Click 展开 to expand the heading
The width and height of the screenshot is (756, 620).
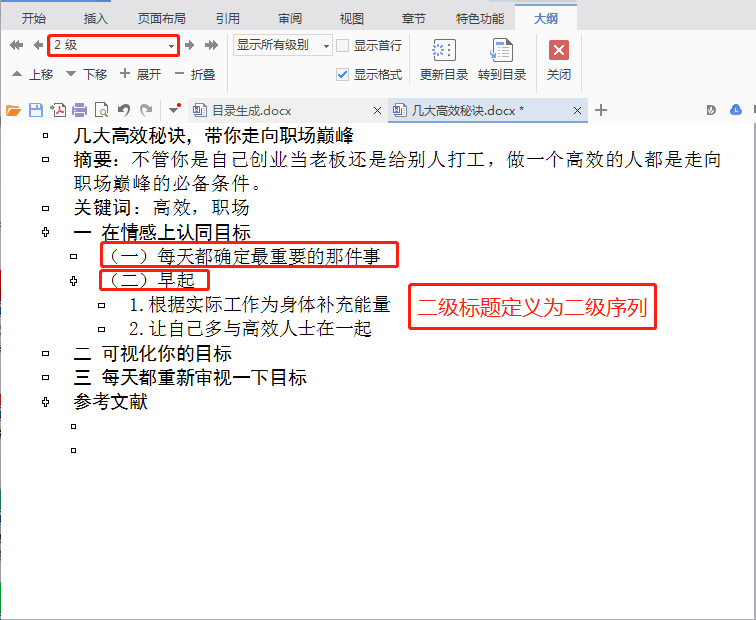[x=140, y=74]
